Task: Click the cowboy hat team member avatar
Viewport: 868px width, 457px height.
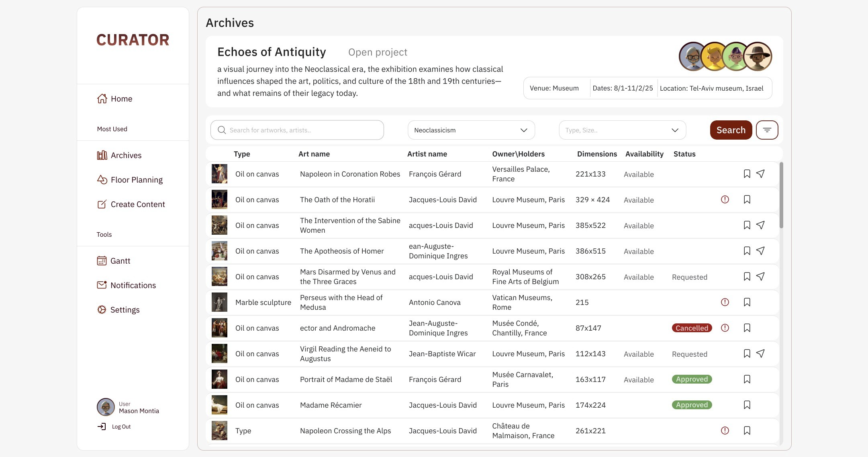Action: [x=758, y=56]
